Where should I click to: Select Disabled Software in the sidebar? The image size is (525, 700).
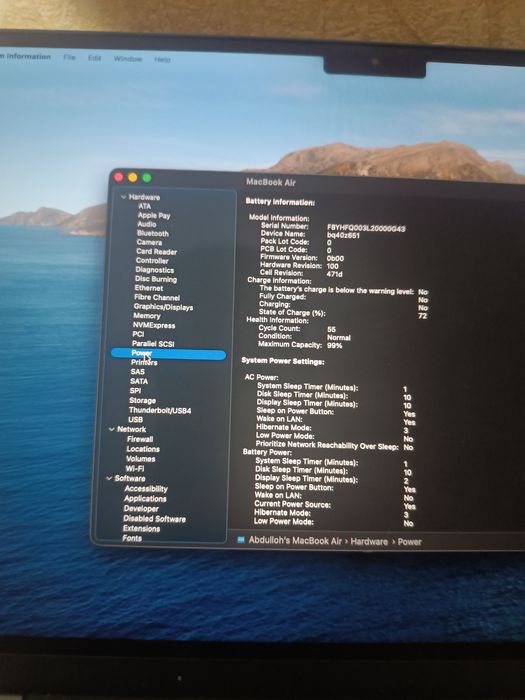(x=154, y=519)
